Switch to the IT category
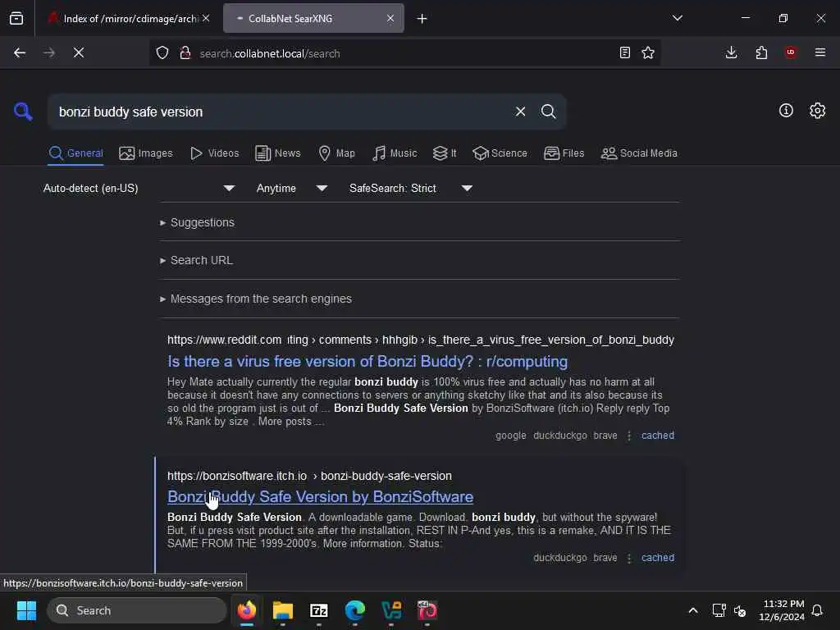Screen dimensions: 840x630 (x=445, y=153)
